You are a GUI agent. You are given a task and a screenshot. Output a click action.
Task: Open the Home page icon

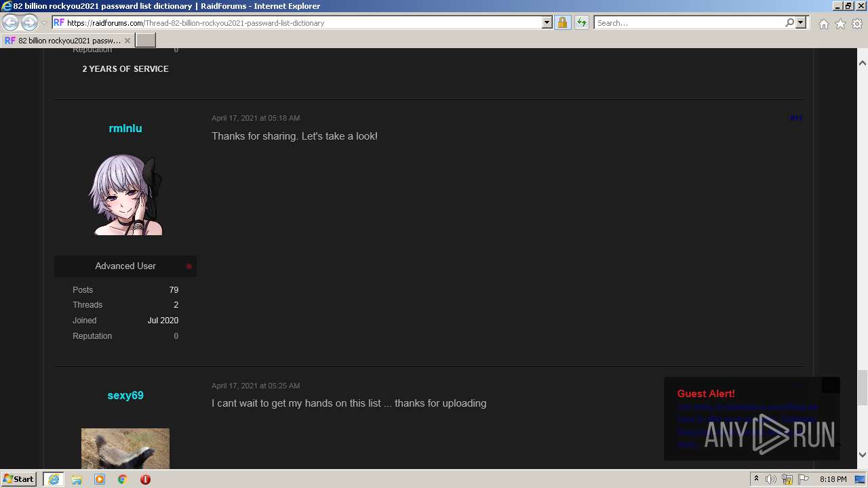pyautogui.click(x=823, y=24)
